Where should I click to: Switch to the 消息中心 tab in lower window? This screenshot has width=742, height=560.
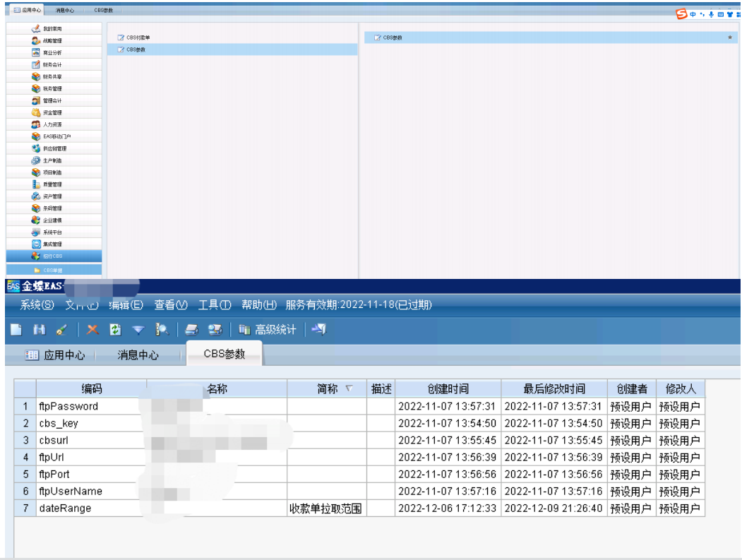(x=138, y=355)
